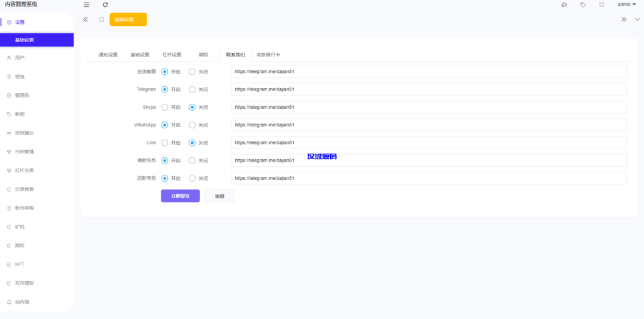The width and height of the screenshot is (644, 319).
Task: Click the sidebar collapse menu icon
Action: tap(86, 4)
